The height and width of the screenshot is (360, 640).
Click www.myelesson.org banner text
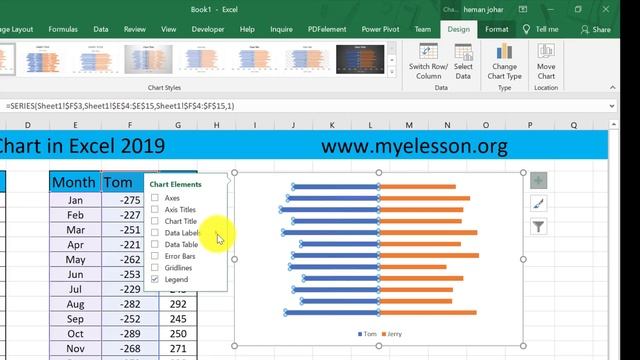tap(414, 146)
